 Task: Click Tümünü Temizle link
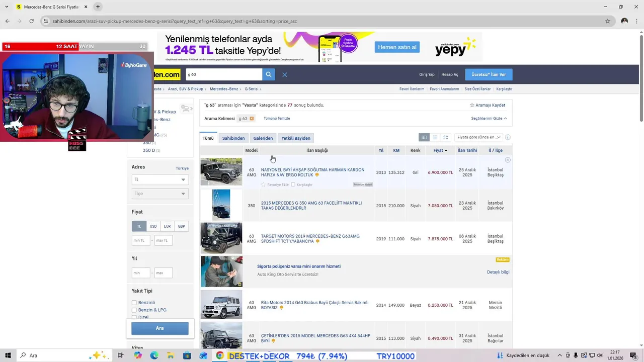(x=277, y=119)
